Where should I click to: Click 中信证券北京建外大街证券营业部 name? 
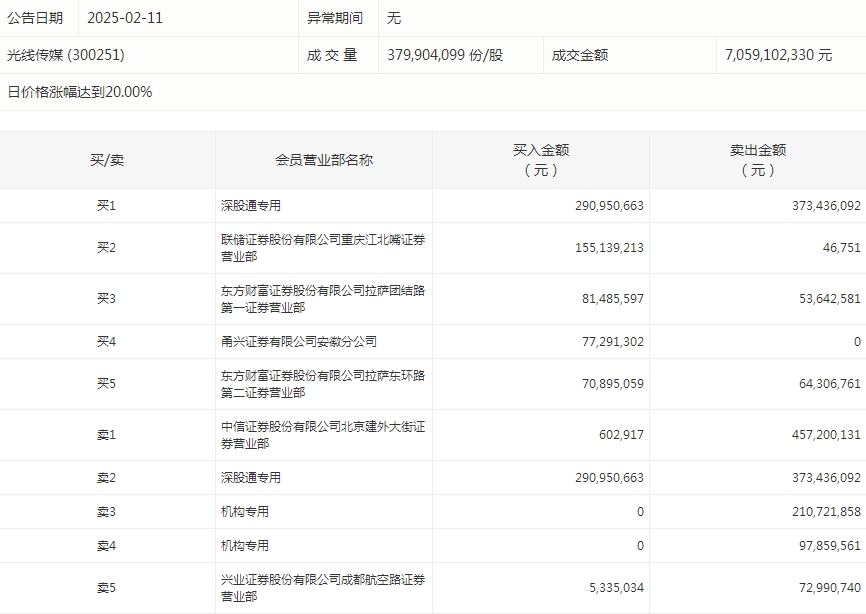323,435
